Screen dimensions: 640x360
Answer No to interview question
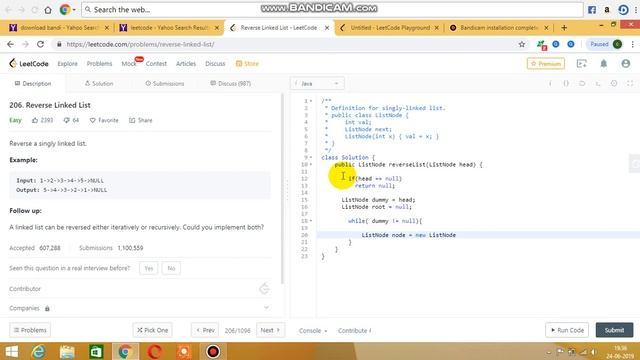click(171, 268)
